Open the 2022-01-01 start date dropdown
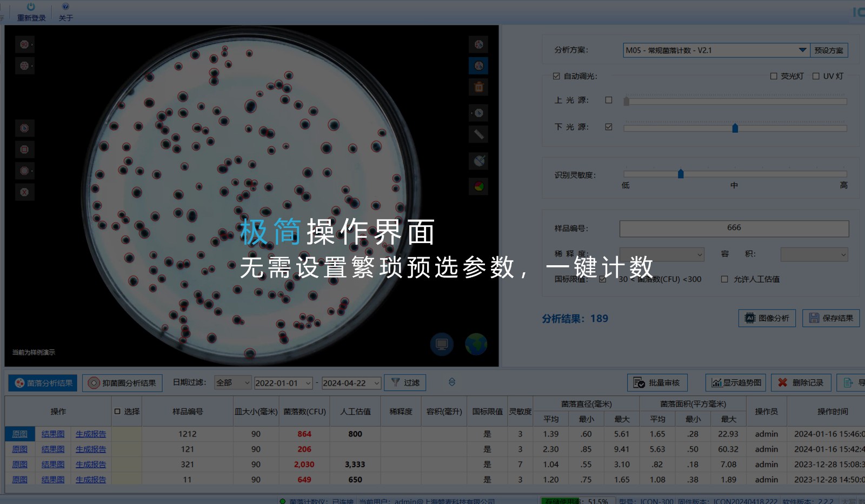 pyautogui.click(x=308, y=383)
